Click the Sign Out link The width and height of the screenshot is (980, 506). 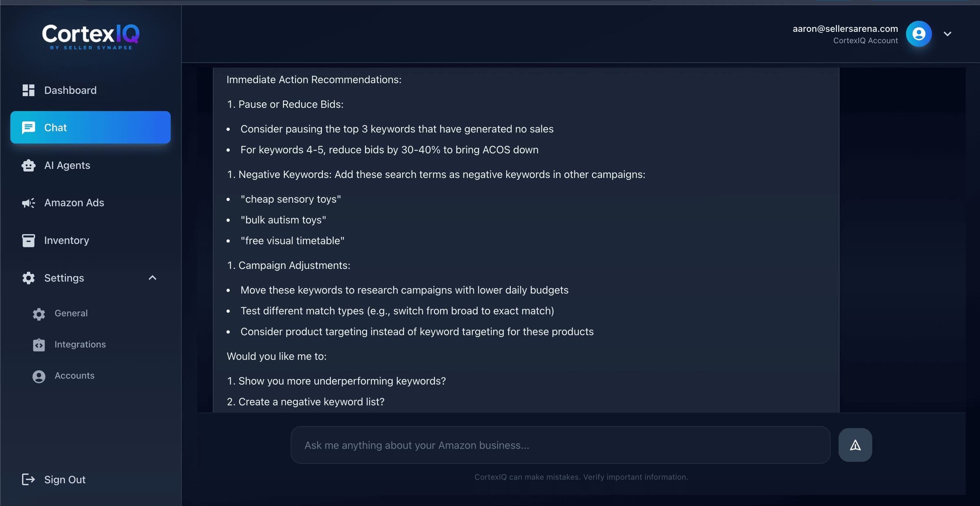tap(65, 479)
